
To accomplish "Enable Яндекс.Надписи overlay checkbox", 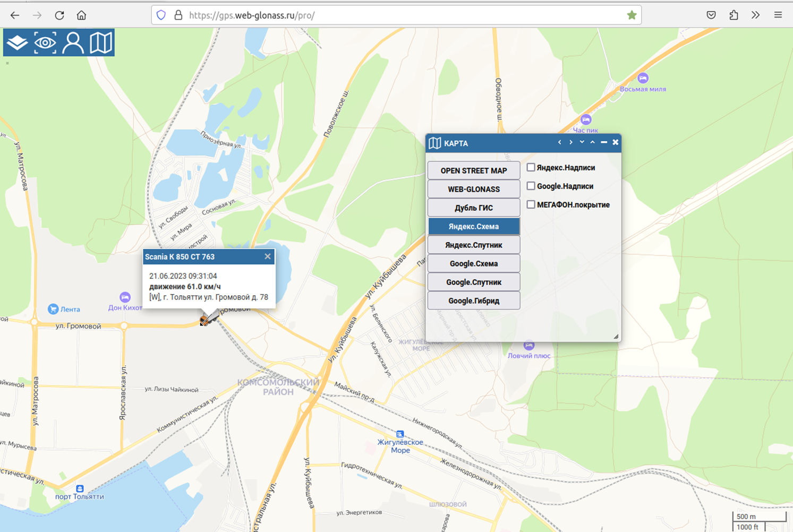I will [x=531, y=167].
